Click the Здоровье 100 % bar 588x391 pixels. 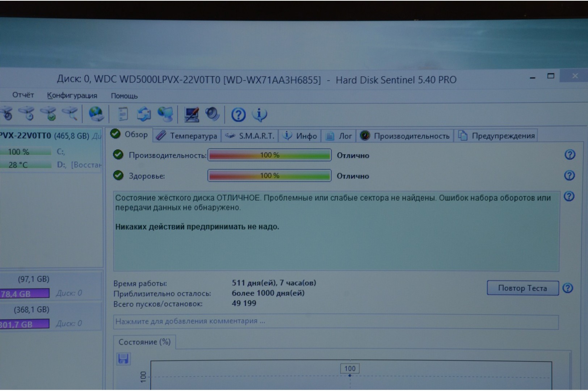pos(269,176)
